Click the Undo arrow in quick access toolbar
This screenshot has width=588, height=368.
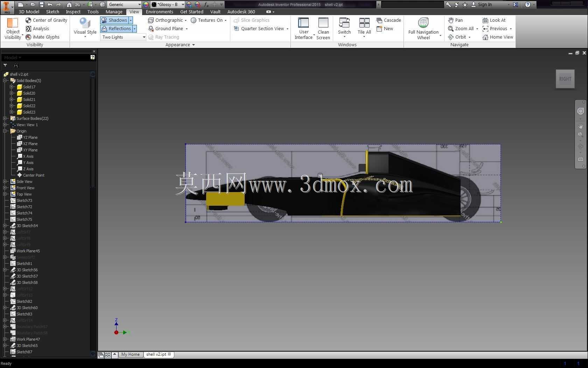tap(50, 5)
